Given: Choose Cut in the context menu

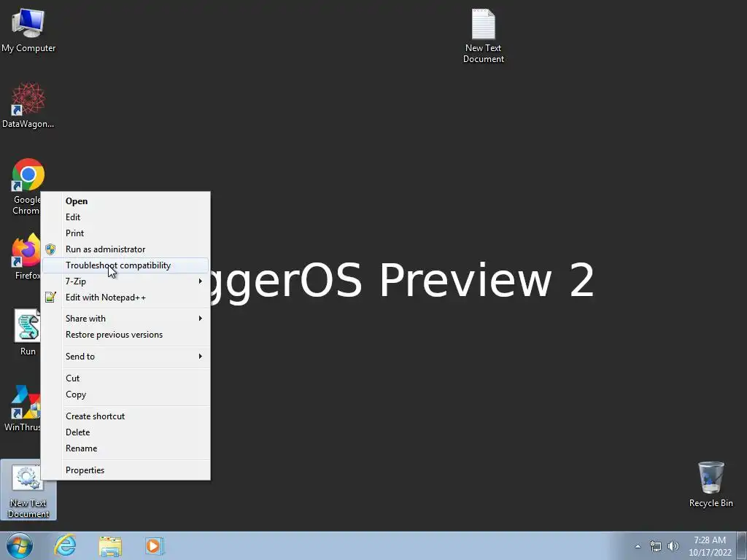Looking at the screenshot, I should [x=125, y=378].
